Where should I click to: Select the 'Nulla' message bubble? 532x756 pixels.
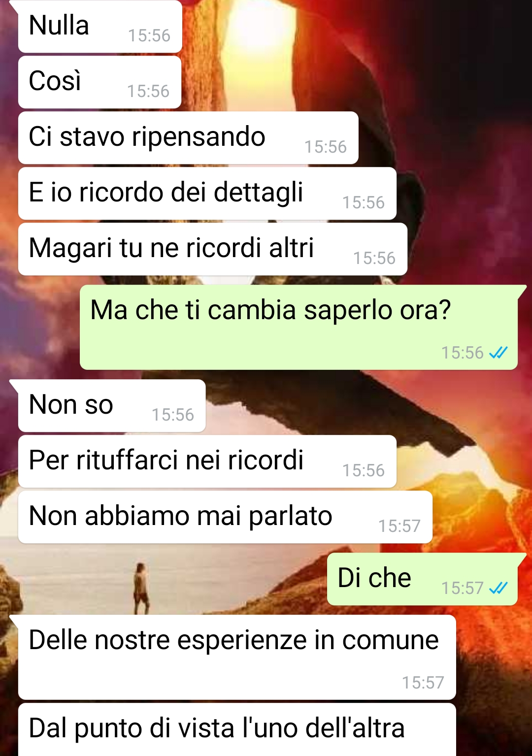pos(100,27)
